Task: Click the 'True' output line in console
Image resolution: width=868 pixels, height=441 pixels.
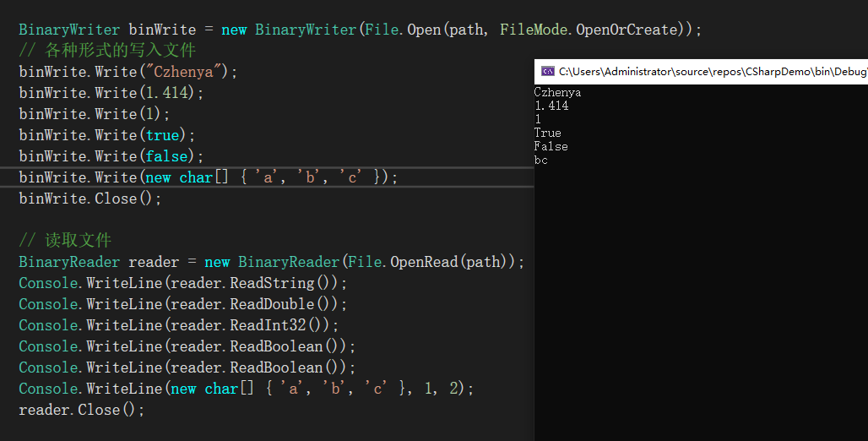Action: [x=547, y=133]
